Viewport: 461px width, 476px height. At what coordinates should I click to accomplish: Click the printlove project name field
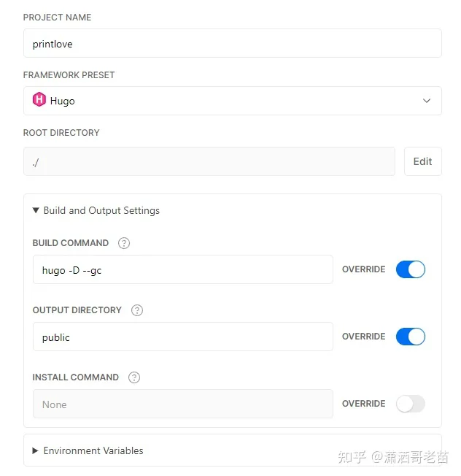232,43
